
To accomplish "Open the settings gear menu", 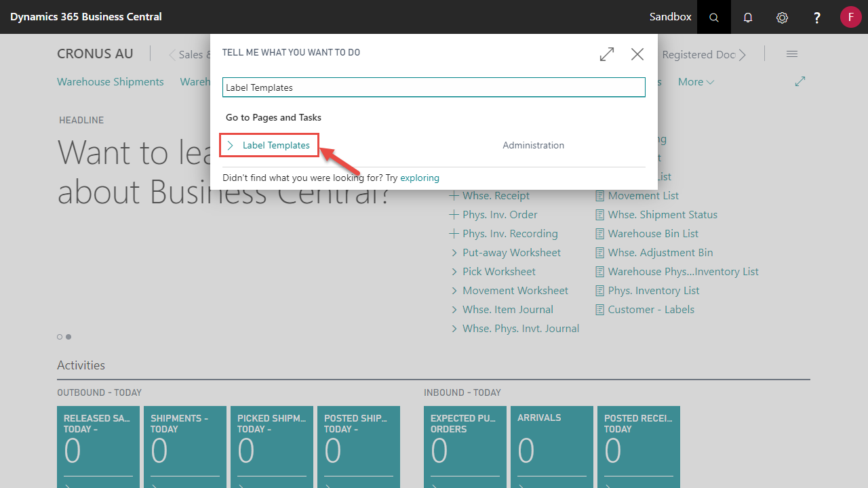I will (782, 17).
